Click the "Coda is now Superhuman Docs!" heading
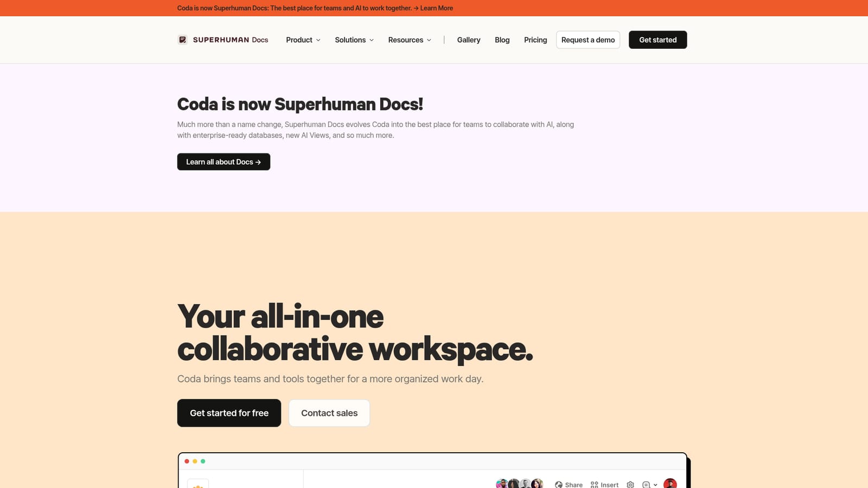Screen dimensions: 868x488 (300, 104)
